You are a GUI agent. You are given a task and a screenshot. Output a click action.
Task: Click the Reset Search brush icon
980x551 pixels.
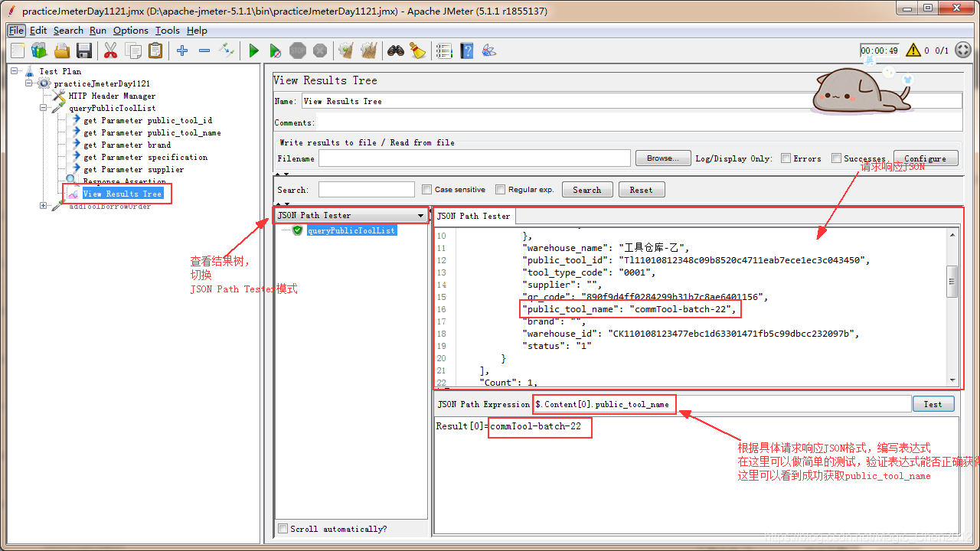tap(417, 51)
